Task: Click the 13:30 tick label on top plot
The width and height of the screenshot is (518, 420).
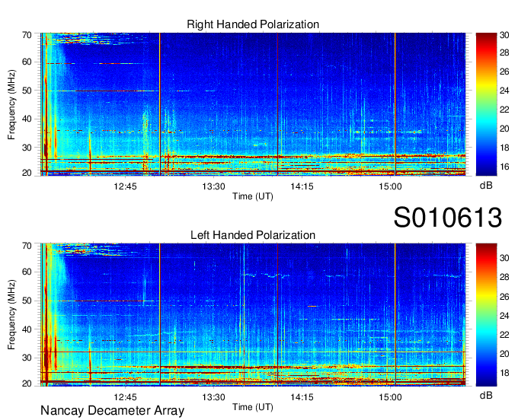Action: [x=213, y=186]
